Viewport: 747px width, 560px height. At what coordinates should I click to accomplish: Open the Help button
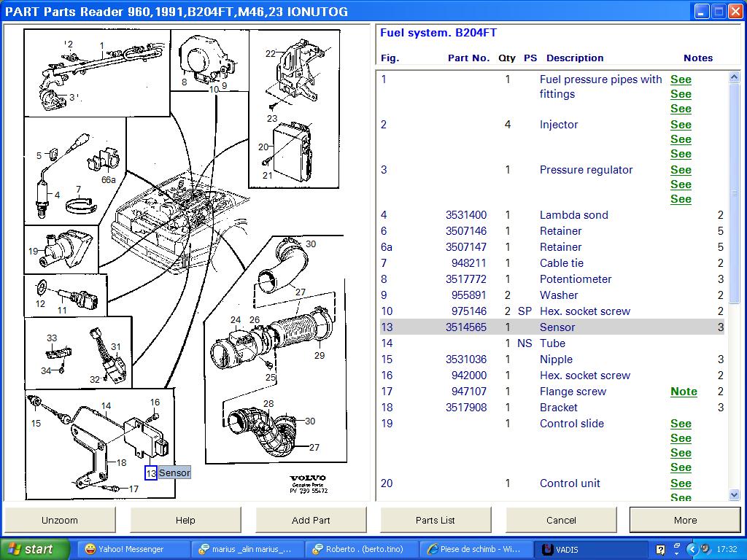(185, 520)
